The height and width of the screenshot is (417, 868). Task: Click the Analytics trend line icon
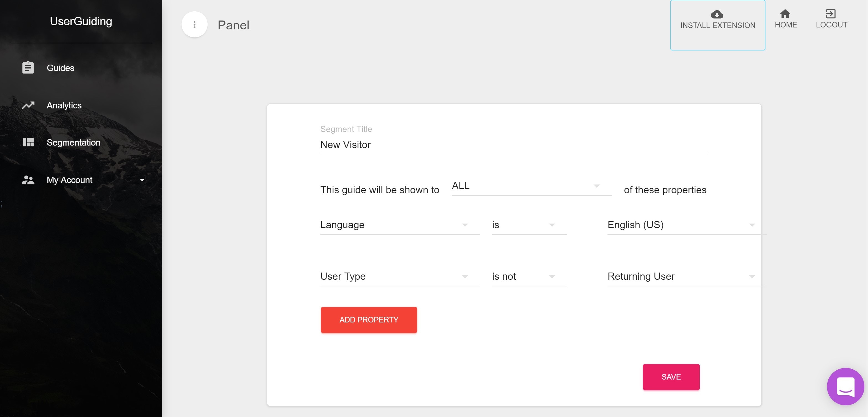[x=28, y=105]
